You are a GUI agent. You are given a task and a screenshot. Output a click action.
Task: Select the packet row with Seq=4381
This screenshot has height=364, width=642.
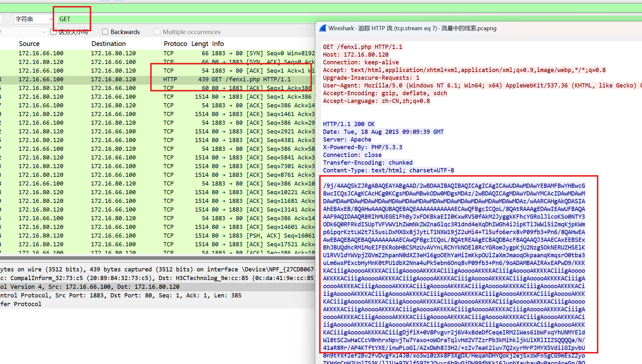[158, 140]
